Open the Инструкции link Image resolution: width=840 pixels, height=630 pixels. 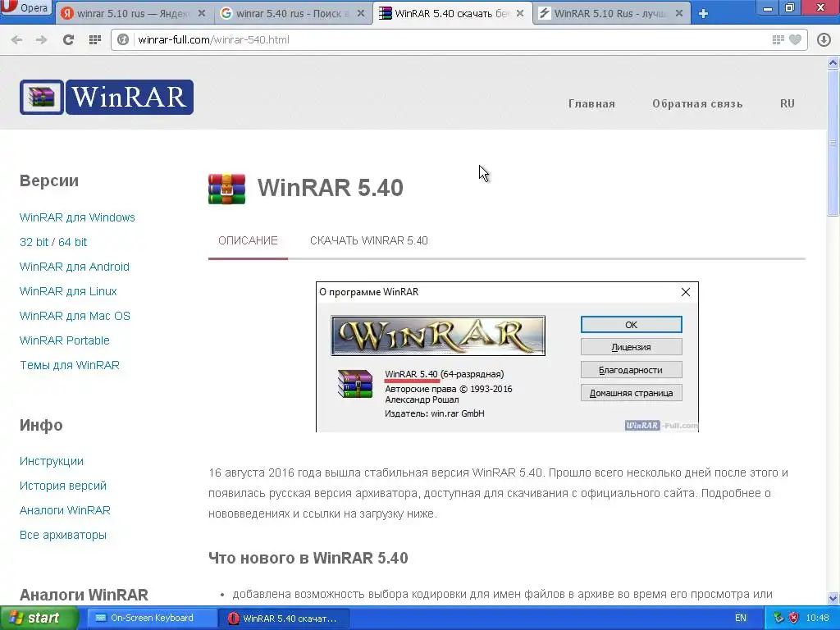pyautogui.click(x=52, y=461)
